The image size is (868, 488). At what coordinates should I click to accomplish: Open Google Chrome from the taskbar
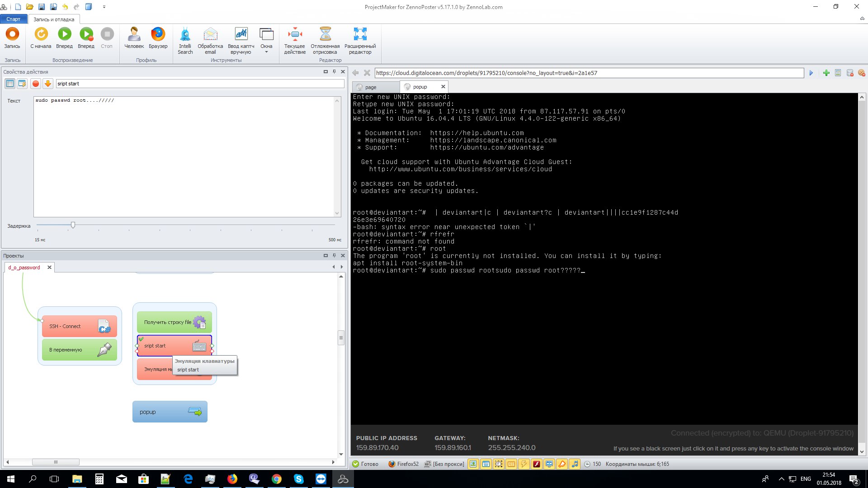tap(277, 479)
